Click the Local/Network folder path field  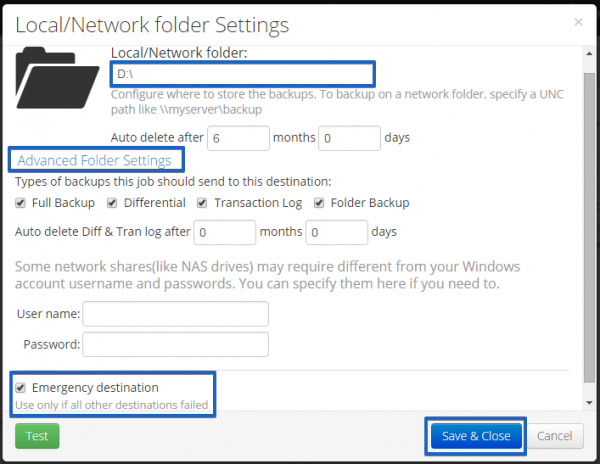click(243, 73)
